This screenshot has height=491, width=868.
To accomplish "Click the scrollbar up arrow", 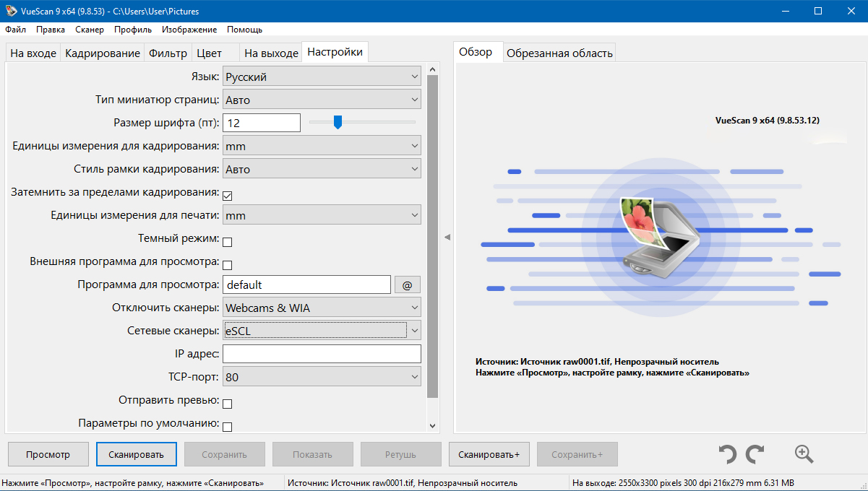I will point(433,69).
